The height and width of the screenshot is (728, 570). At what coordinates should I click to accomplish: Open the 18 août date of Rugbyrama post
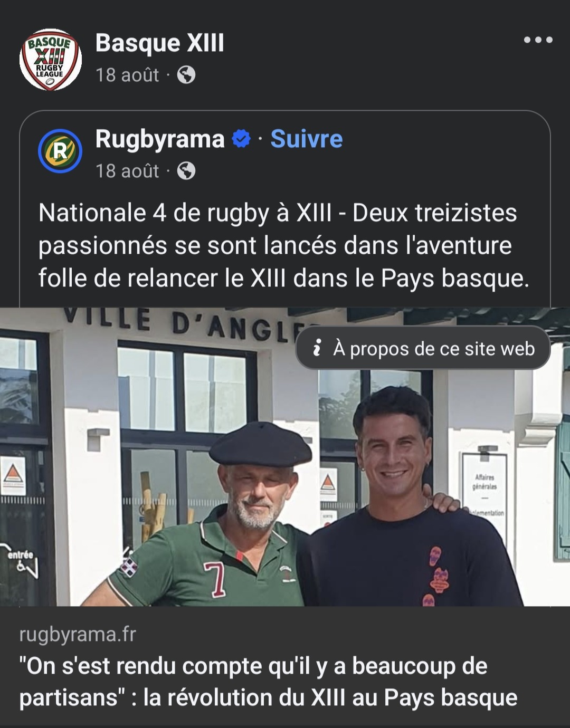click(127, 171)
